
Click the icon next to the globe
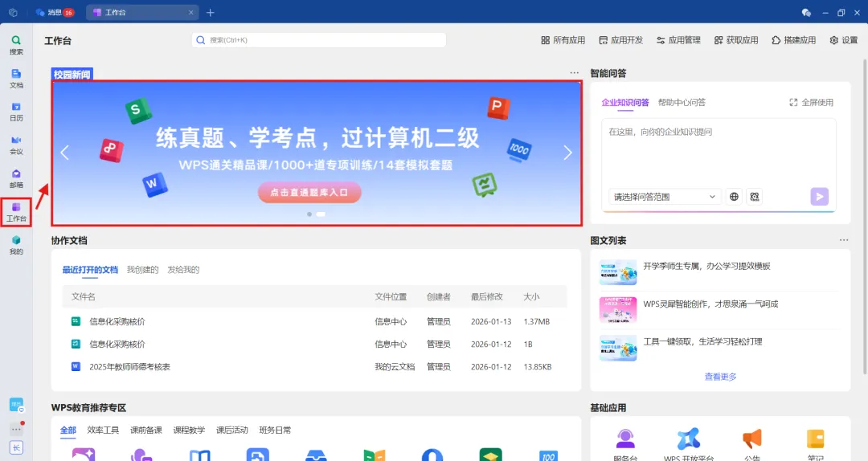click(x=755, y=197)
